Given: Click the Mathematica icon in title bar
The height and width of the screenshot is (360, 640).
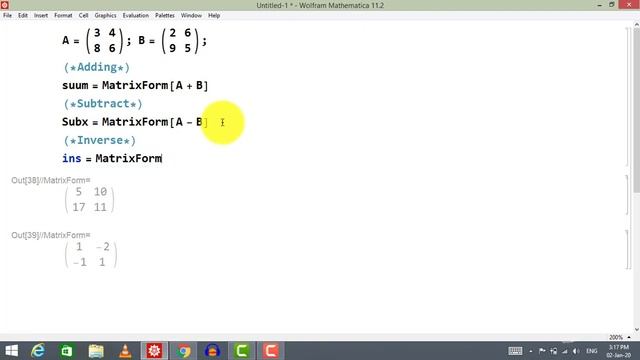Looking at the screenshot, I should pyautogui.click(x=4, y=5).
